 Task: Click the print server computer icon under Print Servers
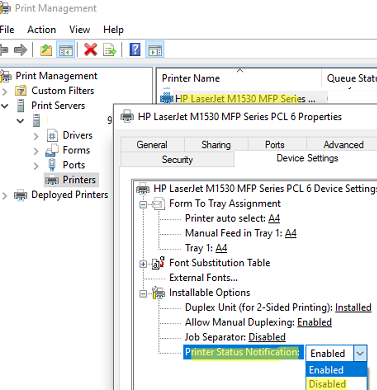pos(36,120)
